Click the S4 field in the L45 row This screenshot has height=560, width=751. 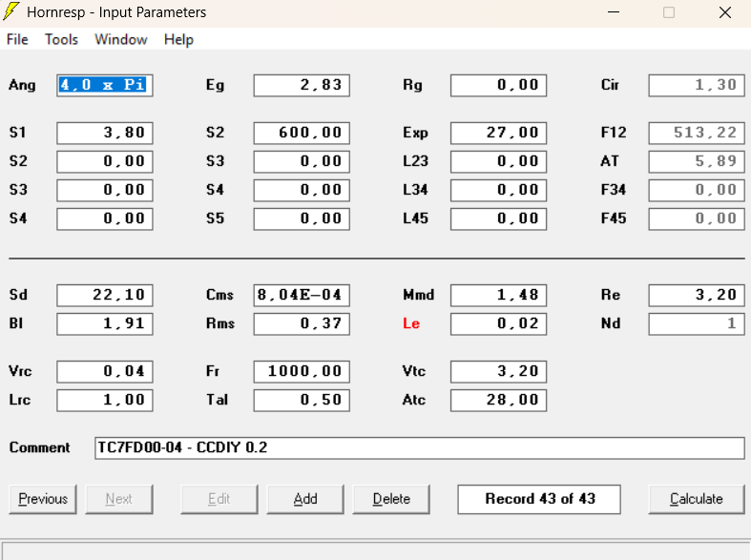point(105,218)
